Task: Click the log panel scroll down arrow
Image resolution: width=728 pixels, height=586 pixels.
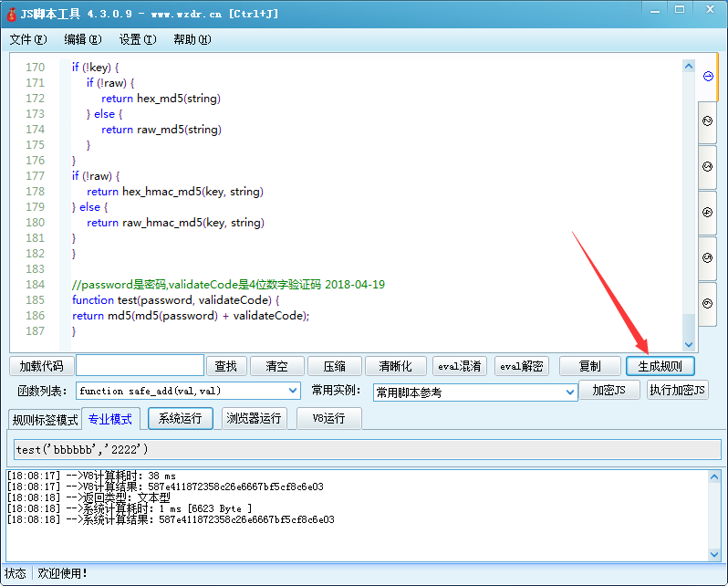Action: coord(714,554)
